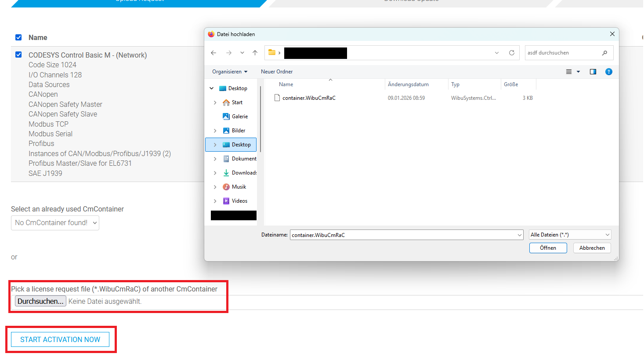644x357 pixels.
Task: Uncheck the header Name checkbox
Action: tap(18, 37)
